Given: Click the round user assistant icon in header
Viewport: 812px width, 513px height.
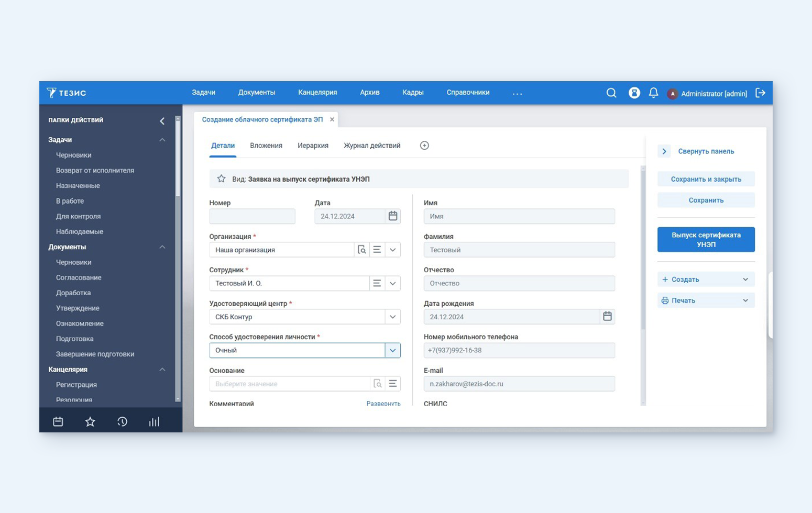Looking at the screenshot, I should pyautogui.click(x=634, y=93).
